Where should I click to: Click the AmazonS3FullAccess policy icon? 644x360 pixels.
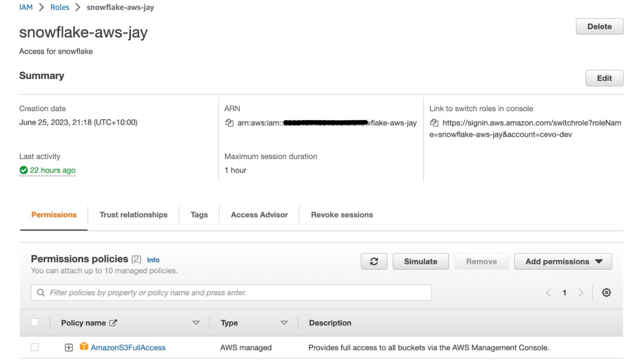pyautogui.click(x=84, y=347)
